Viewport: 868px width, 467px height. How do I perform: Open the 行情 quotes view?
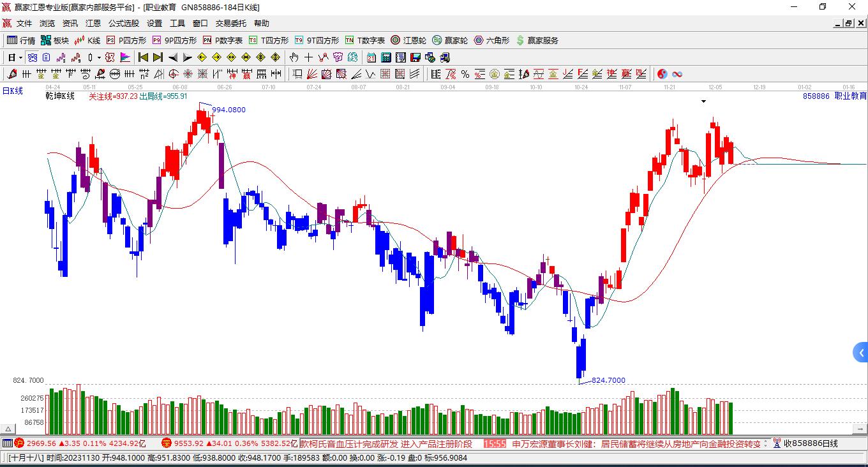coord(20,40)
